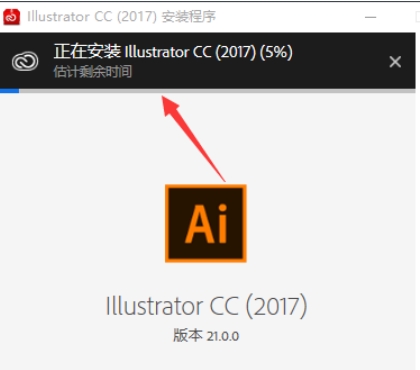Minimize the installer window

(x=370, y=17)
